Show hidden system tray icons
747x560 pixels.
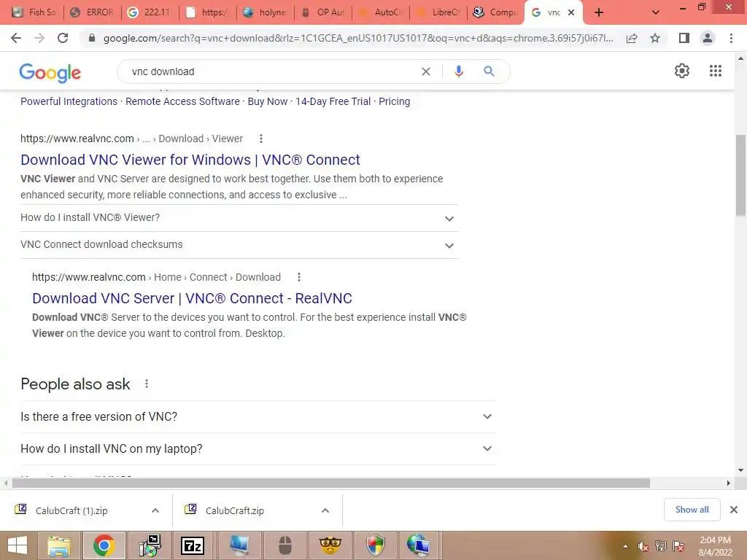625,546
